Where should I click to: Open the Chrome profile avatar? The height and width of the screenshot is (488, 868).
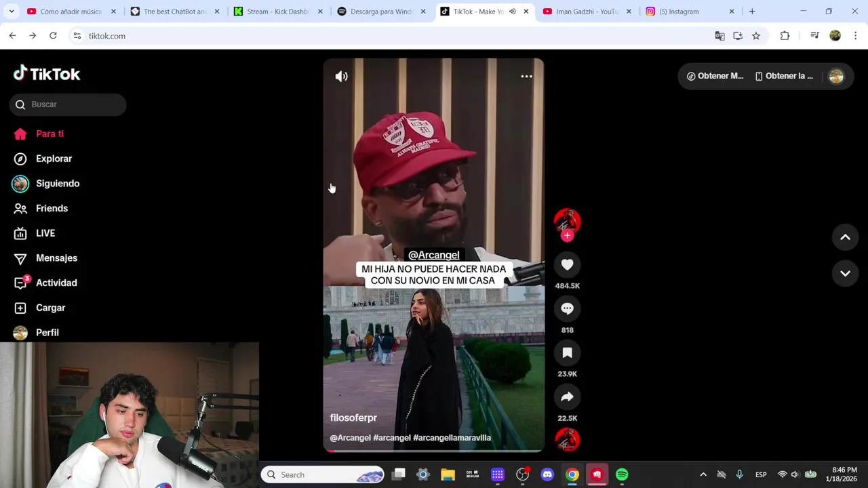(835, 36)
